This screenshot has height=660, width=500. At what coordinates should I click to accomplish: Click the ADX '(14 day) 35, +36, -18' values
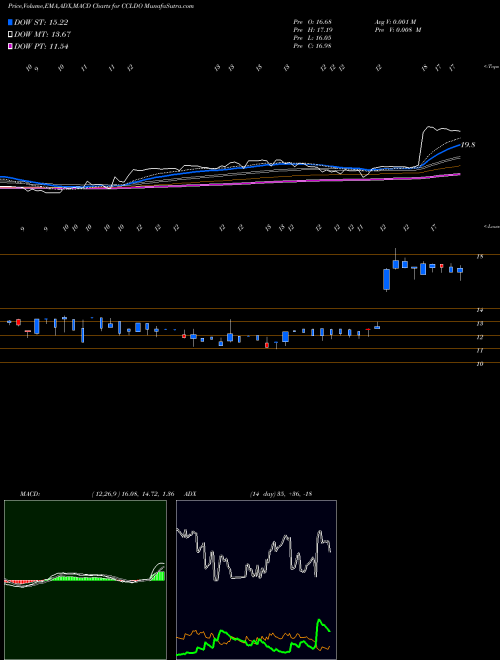pos(281,494)
